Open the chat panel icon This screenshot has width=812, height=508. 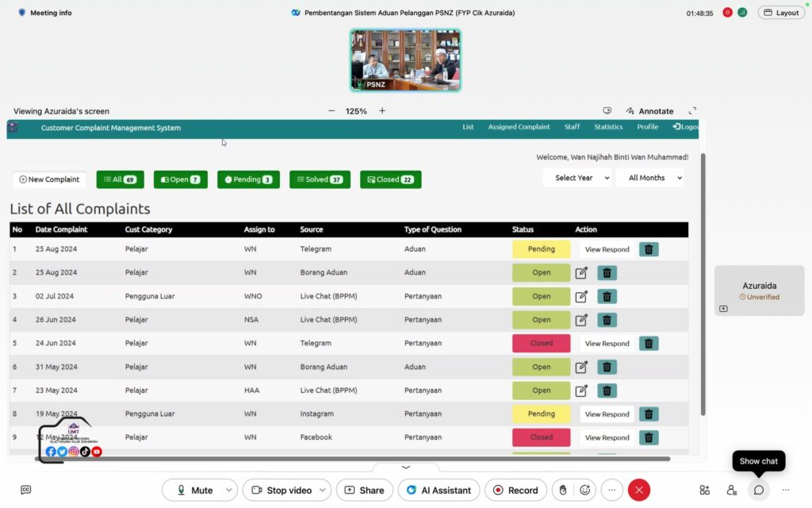click(759, 490)
